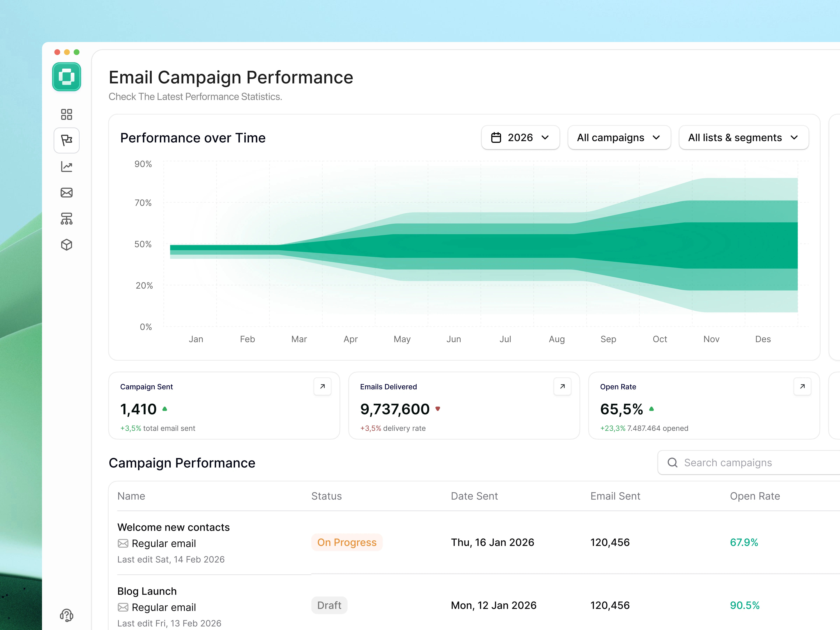Expand the Campaign Sent card arrow
This screenshot has height=630, width=840.
click(x=322, y=387)
